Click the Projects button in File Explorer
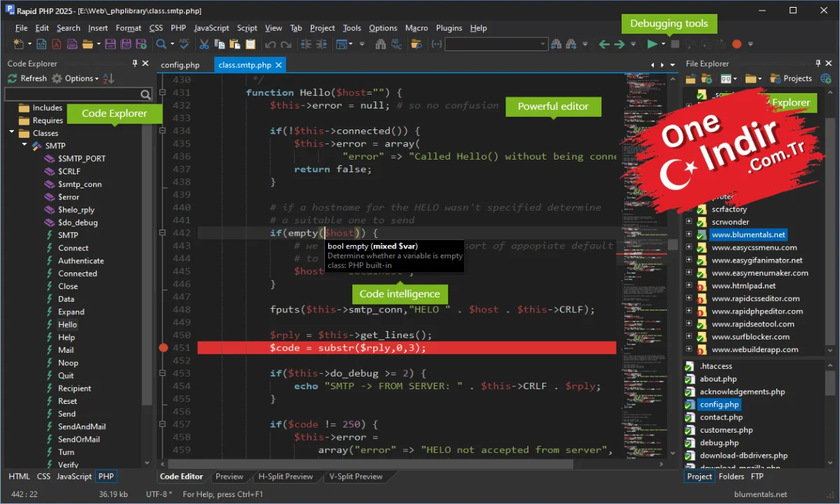The width and height of the screenshot is (840, 504). click(x=790, y=78)
